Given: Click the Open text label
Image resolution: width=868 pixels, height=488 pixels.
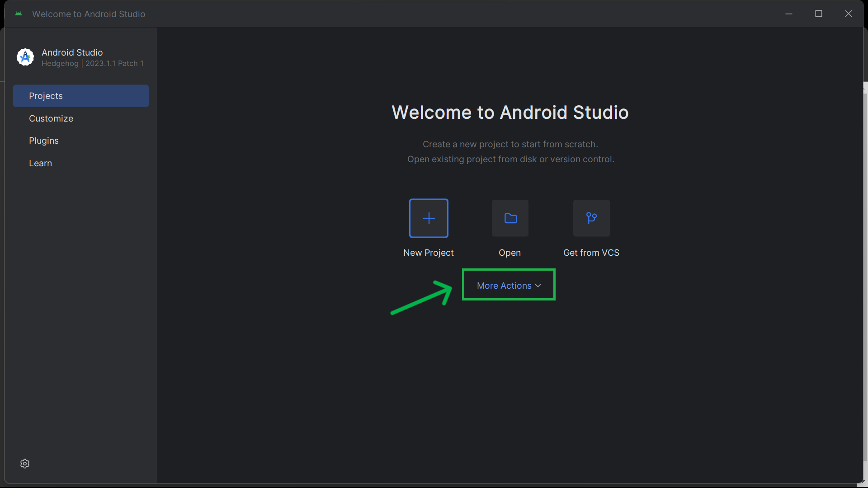Looking at the screenshot, I should (509, 253).
